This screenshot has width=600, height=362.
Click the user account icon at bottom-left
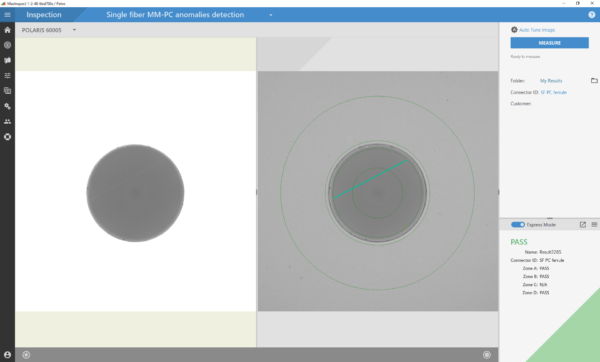[7, 355]
